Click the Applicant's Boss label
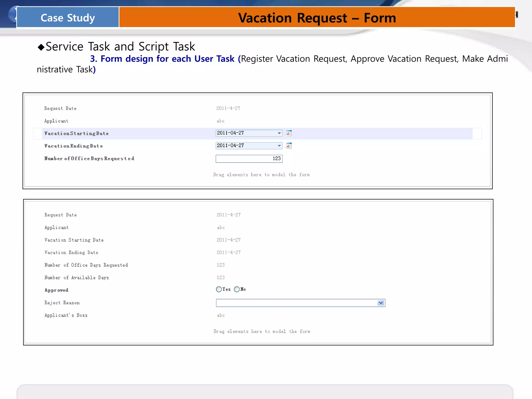 point(66,315)
